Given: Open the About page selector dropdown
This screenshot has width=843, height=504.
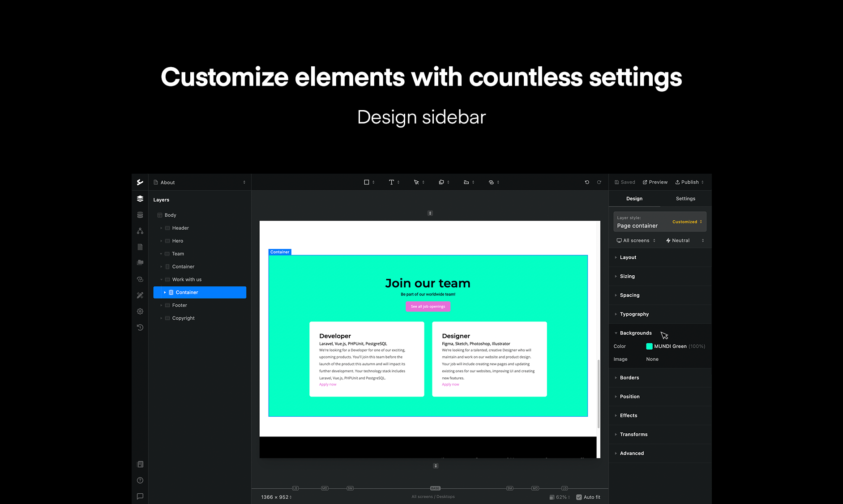Looking at the screenshot, I should tap(200, 182).
